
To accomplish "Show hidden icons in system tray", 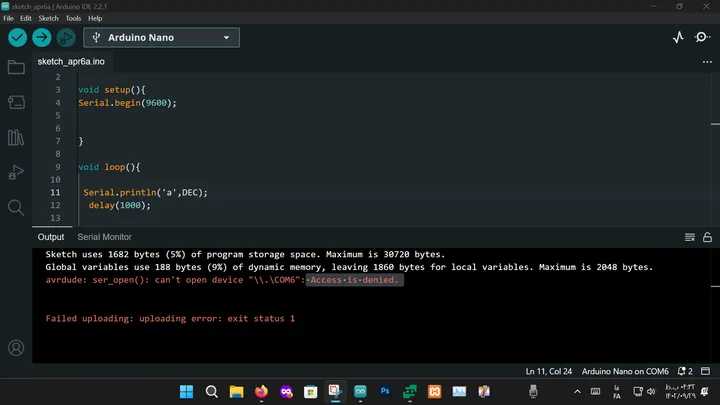I will coord(577,392).
